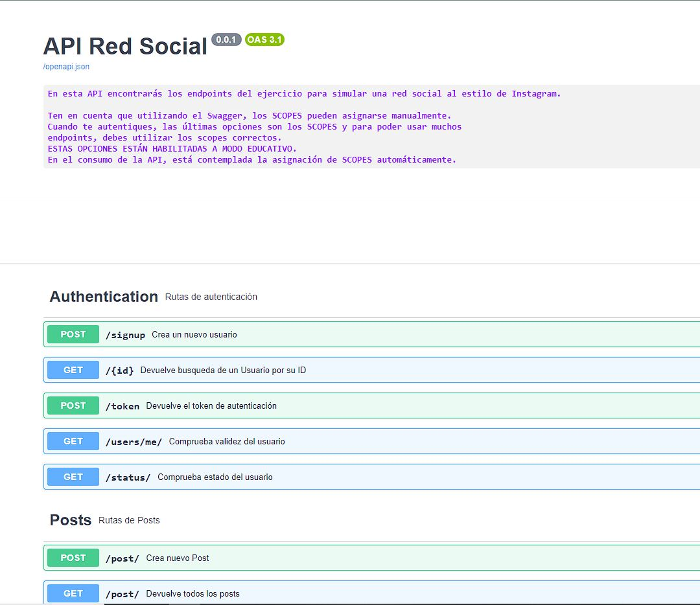Viewport: 700px width, 605px height.
Task: Open the /openapi.json link
Action: click(66, 67)
